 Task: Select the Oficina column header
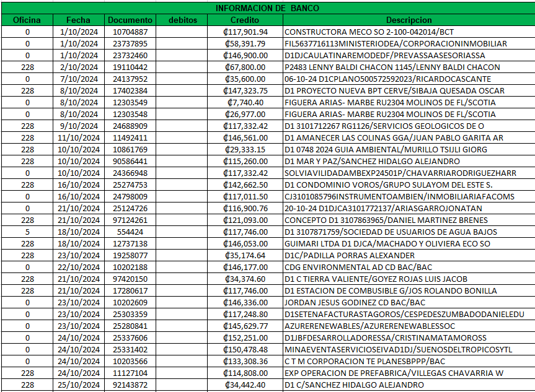[x=27, y=20]
